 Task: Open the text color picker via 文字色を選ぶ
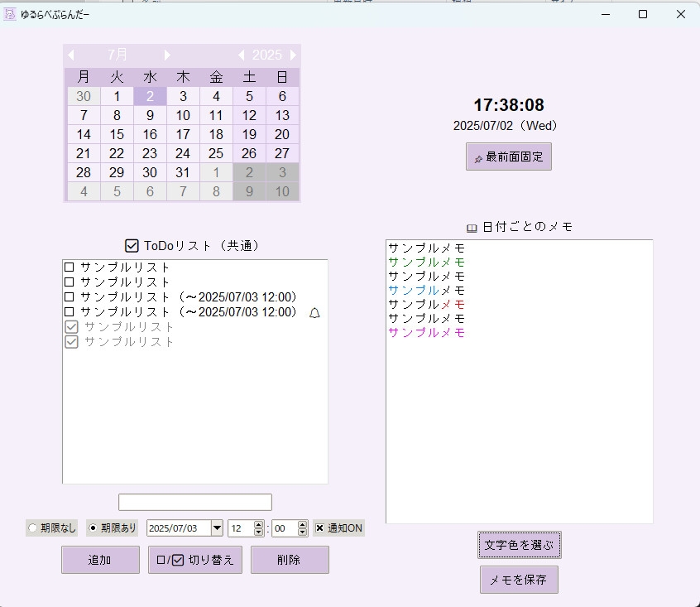tap(519, 544)
